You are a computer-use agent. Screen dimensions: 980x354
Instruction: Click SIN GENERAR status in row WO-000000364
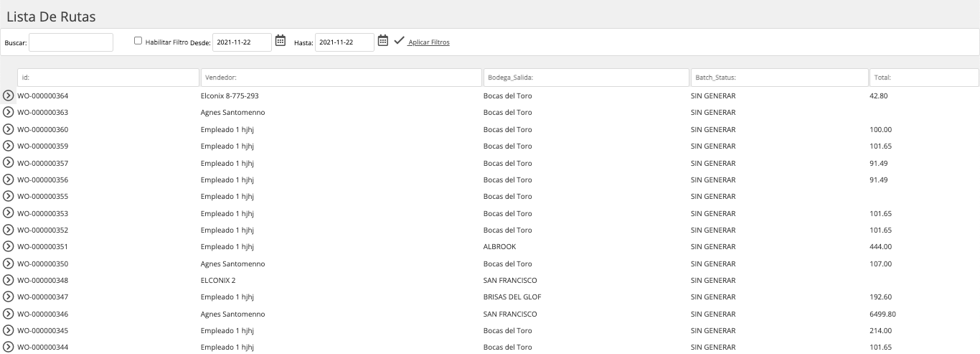(x=713, y=96)
